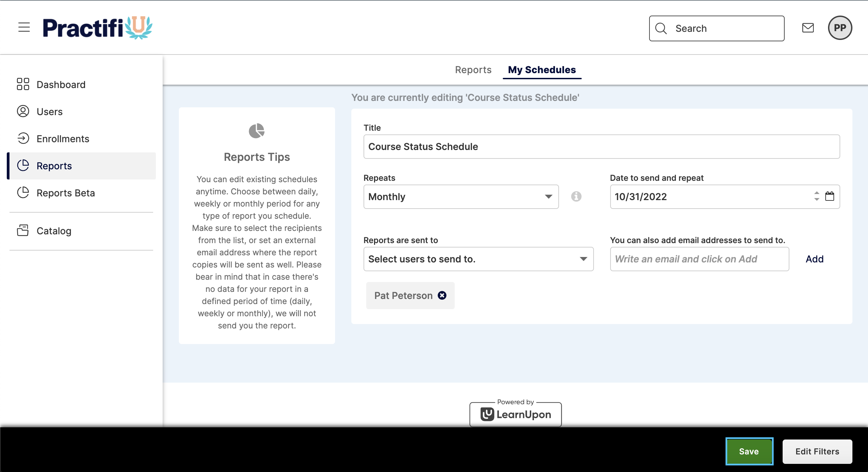Screen dimensions: 868x472
Task: Open Users in sidebar
Action: point(81,111)
